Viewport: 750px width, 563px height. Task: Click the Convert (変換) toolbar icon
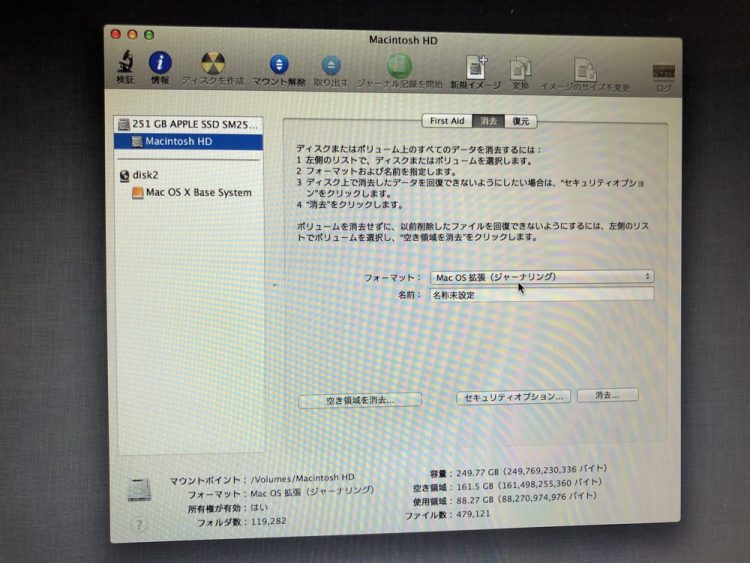tap(520, 68)
